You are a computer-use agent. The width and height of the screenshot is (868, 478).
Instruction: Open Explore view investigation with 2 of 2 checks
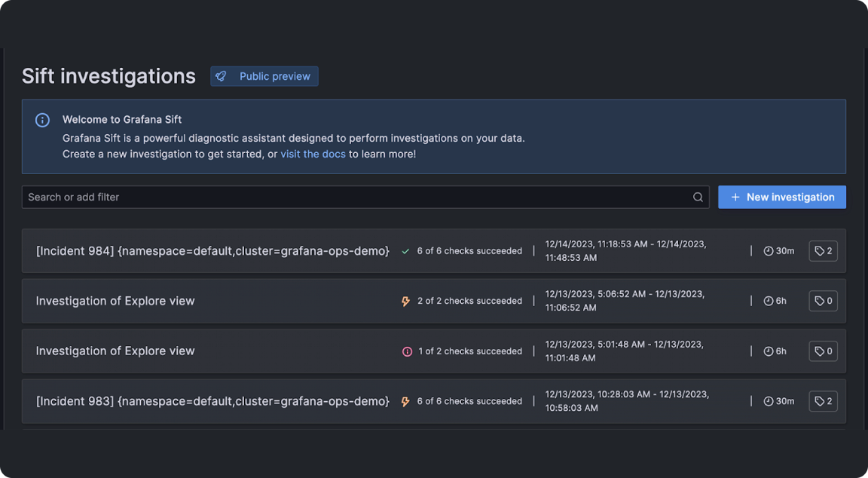[115, 301]
